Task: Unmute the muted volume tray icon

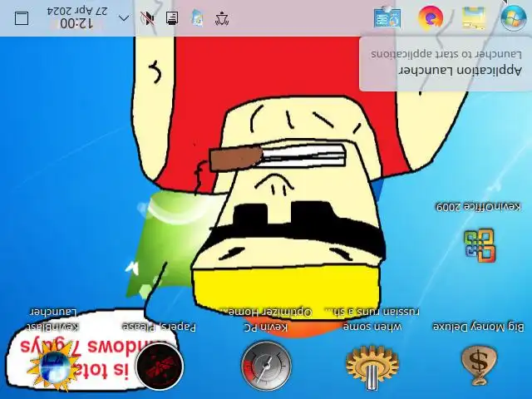Action: click(148, 18)
